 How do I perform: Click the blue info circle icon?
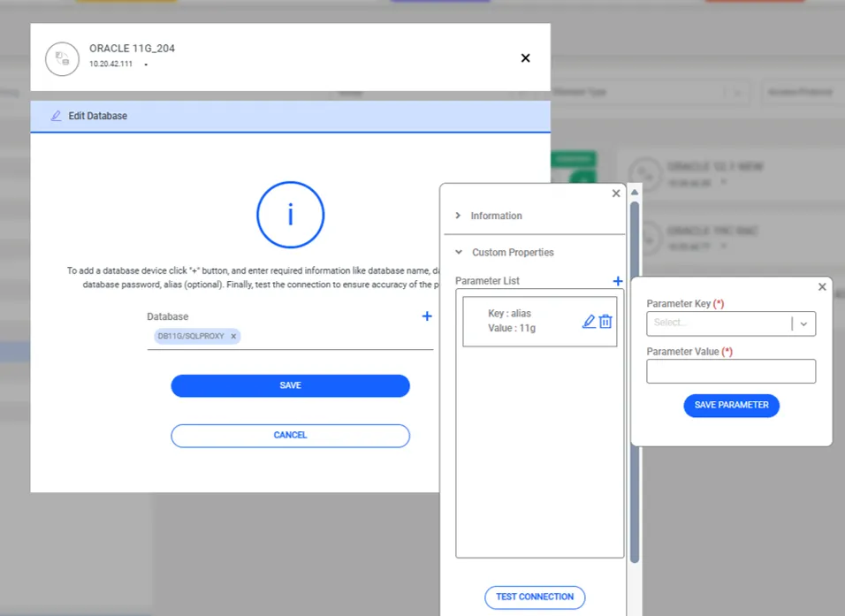291,215
